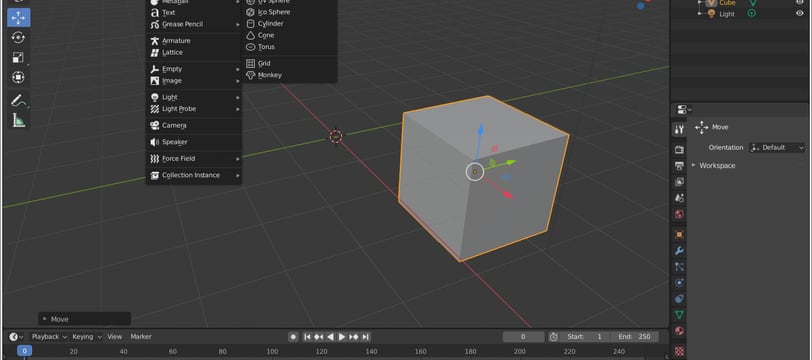
Task: Select the Transform tool
Action: (x=19, y=78)
